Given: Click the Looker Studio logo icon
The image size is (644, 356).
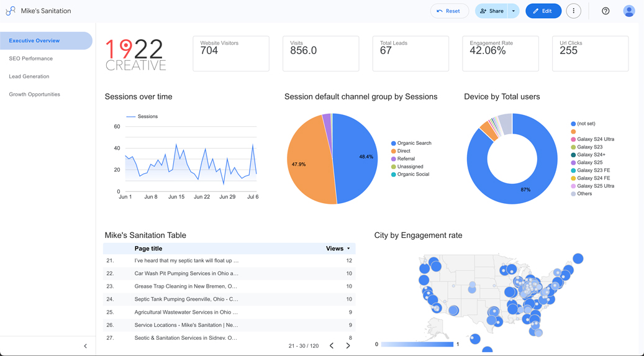Looking at the screenshot, I should tap(11, 11).
